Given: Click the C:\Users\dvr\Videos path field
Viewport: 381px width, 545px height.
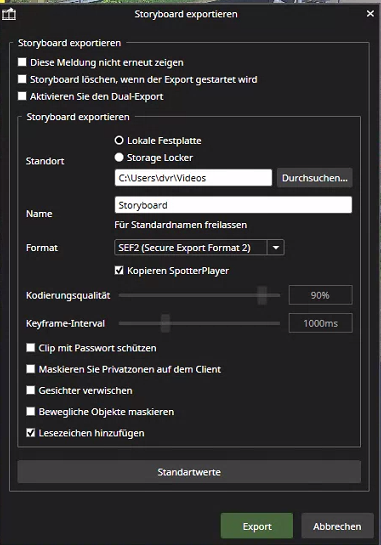Looking at the screenshot, I should point(193,178).
